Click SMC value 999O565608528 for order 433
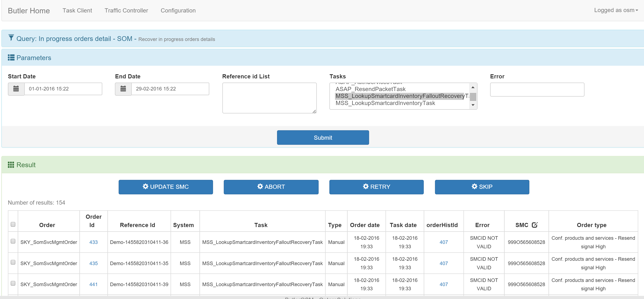This screenshot has height=299, width=644. 526,242
